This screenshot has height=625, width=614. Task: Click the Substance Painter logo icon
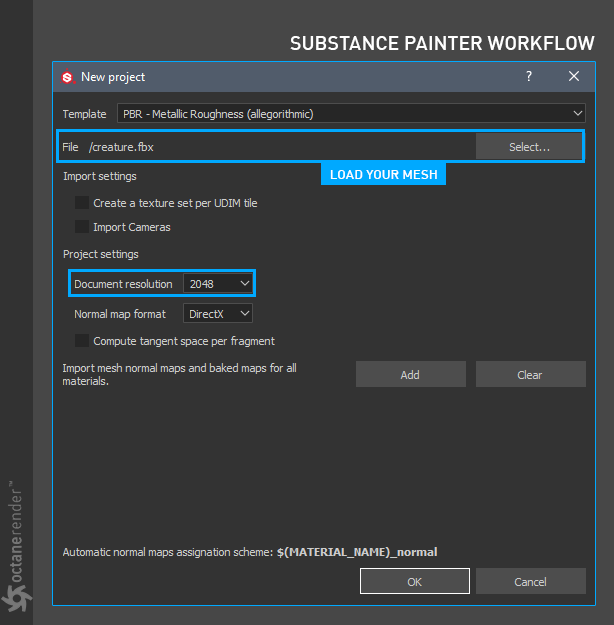tap(67, 77)
